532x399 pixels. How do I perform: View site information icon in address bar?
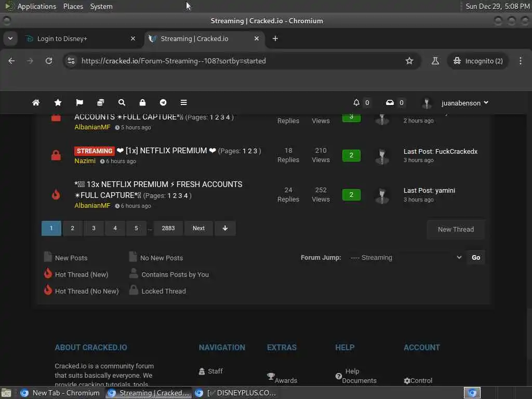pos(71,61)
